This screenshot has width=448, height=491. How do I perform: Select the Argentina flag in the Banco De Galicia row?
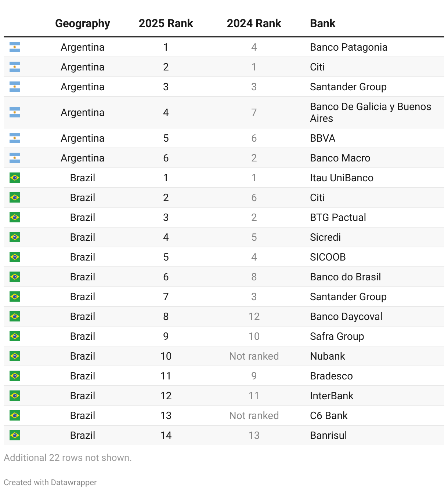click(15, 112)
